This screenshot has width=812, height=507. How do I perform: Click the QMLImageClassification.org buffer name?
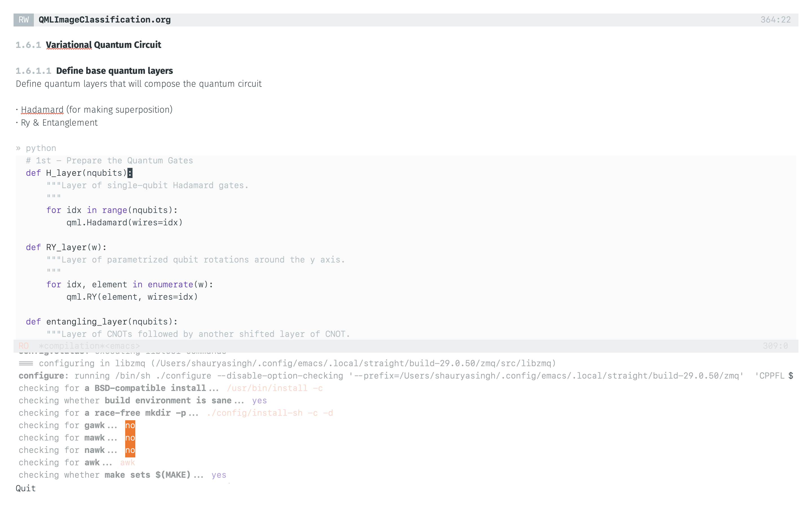point(104,20)
